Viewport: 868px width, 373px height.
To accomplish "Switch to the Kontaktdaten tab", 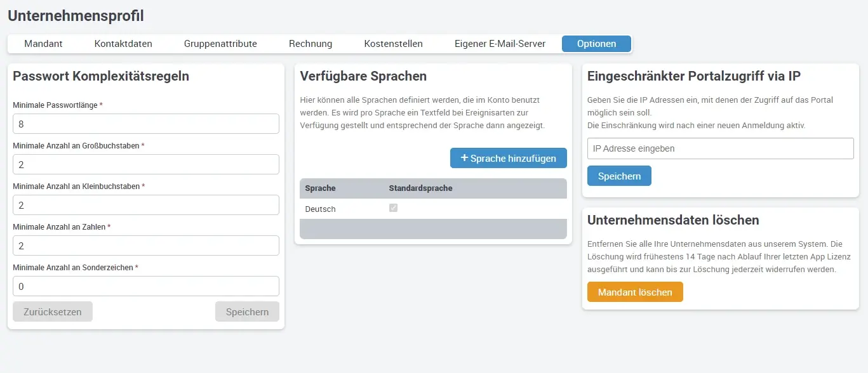I will [123, 44].
